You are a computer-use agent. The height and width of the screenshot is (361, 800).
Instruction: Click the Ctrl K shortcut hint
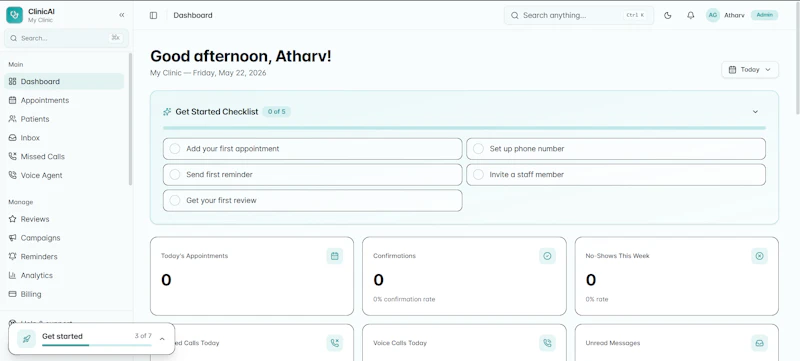[635, 15]
